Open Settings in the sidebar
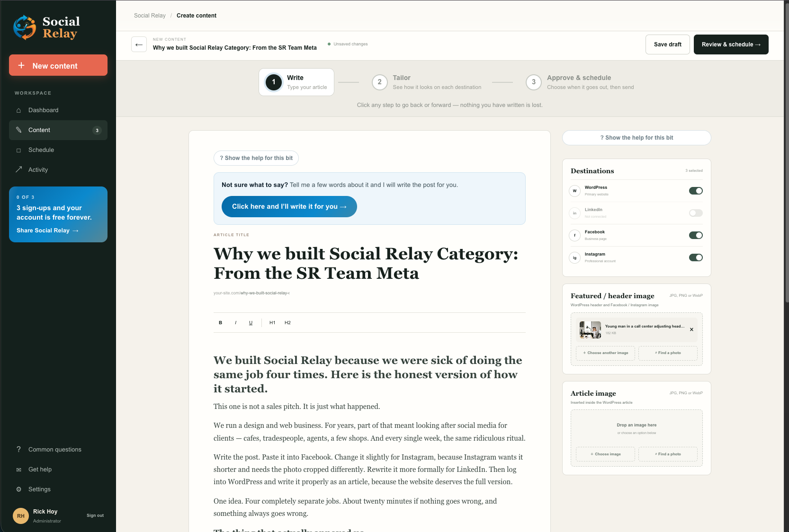The height and width of the screenshot is (532, 789). point(58,489)
